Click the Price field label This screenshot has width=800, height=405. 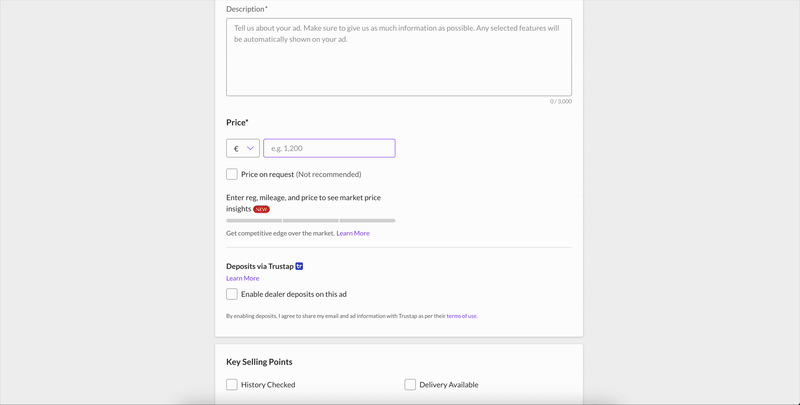[237, 122]
